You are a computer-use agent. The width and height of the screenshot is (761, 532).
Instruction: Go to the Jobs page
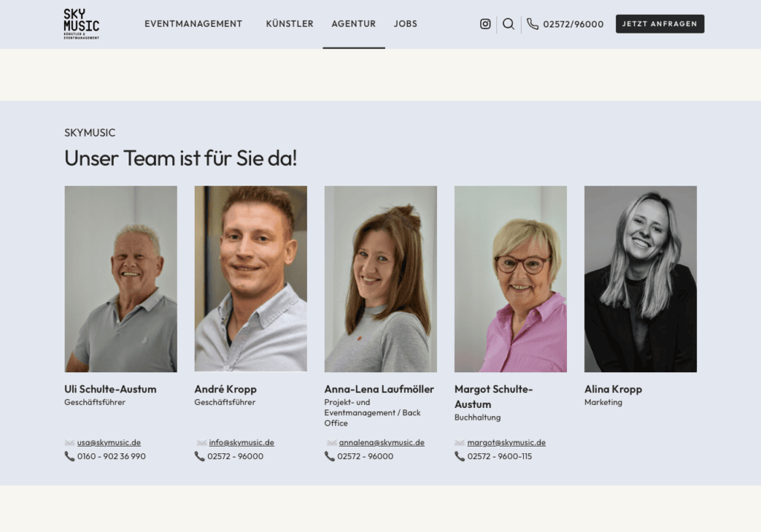pyautogui.click(x=406, y=24)
